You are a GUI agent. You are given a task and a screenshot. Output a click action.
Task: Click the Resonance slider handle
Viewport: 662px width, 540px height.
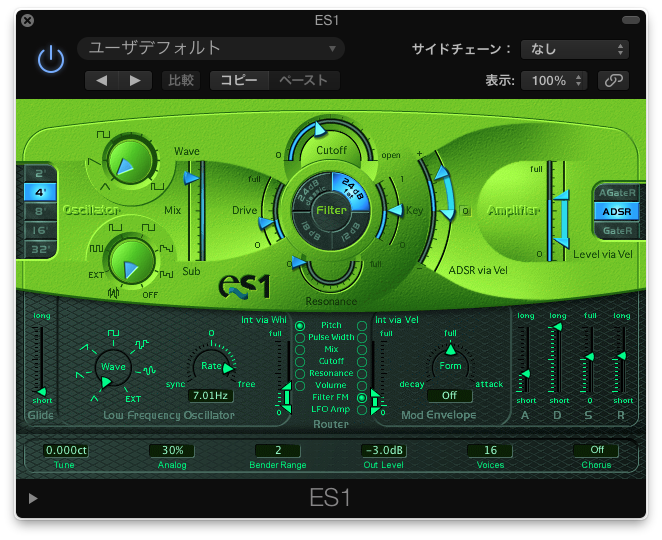[299, 261]
